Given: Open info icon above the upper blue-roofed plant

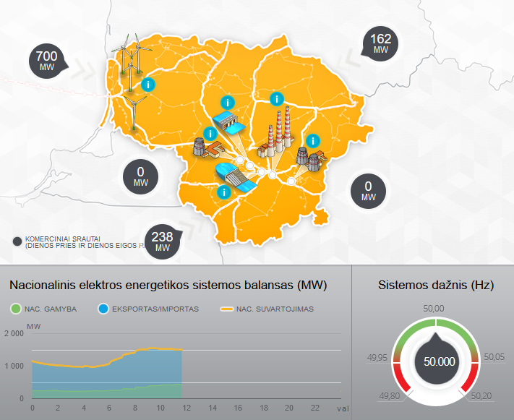Looking at the screenshot, I should click(227, 103).
